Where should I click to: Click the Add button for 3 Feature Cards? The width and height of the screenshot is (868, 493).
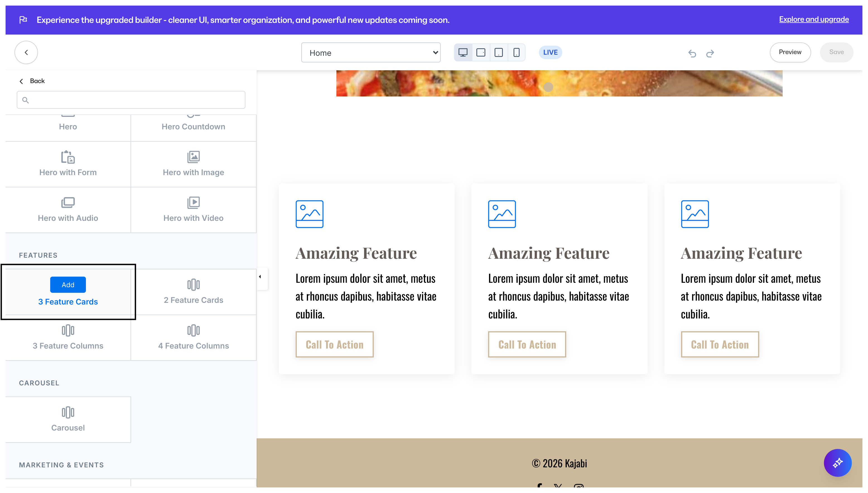point(68,285)
